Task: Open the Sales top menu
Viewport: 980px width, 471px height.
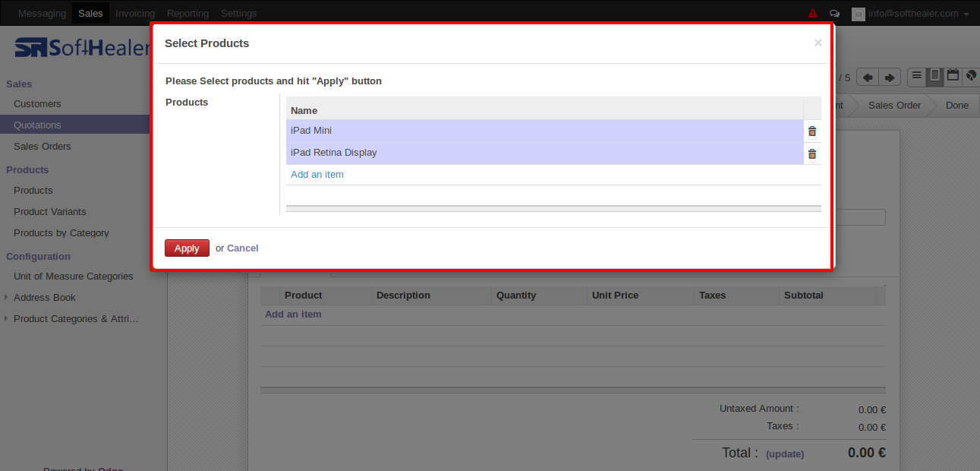Action: point(91,14)
